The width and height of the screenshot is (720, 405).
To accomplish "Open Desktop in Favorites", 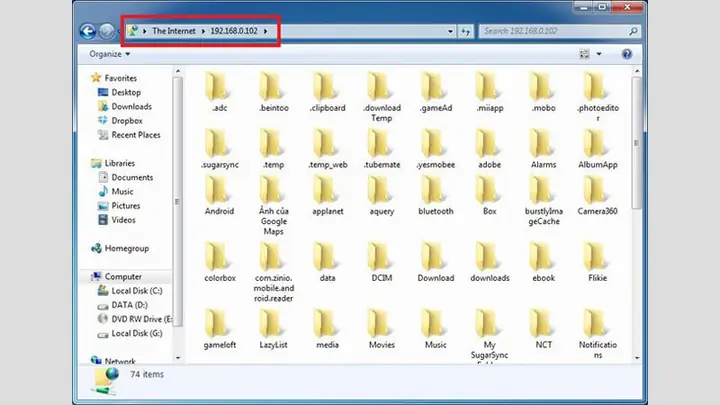I will 119,92.
